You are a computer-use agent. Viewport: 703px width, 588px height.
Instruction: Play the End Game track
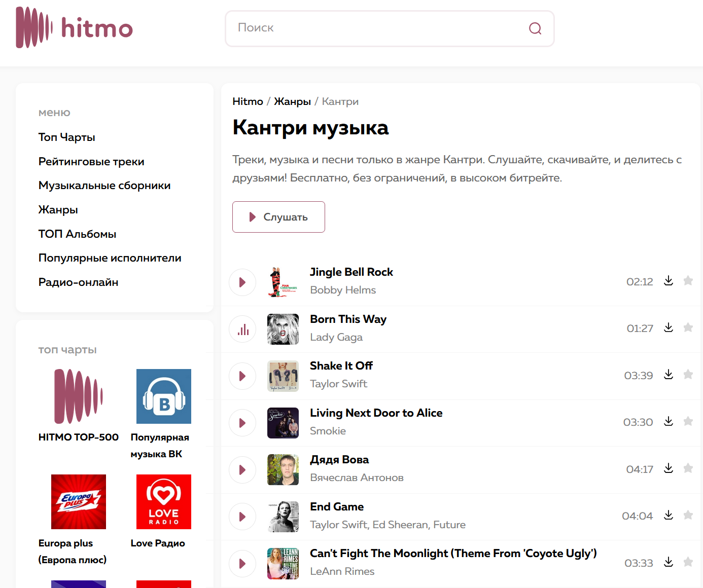242,517
